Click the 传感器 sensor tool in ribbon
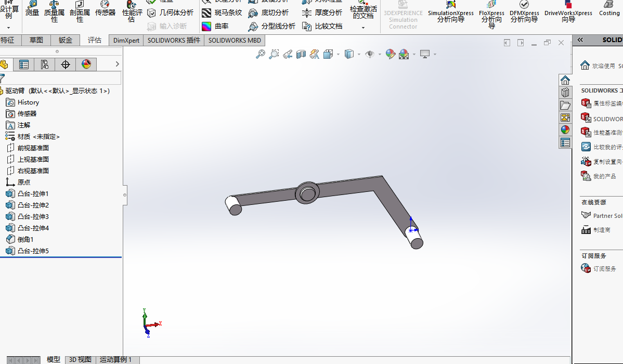 click(105, 9)
